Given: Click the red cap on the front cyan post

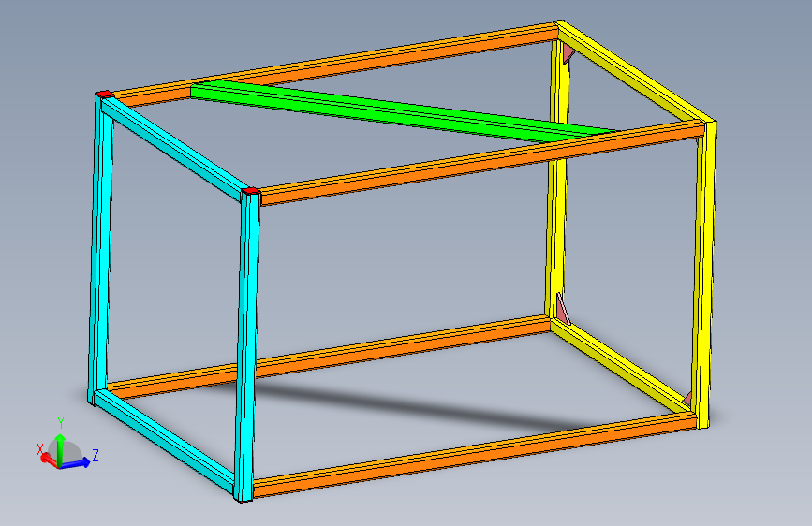Looking at the screenshot, I should 251,191.
